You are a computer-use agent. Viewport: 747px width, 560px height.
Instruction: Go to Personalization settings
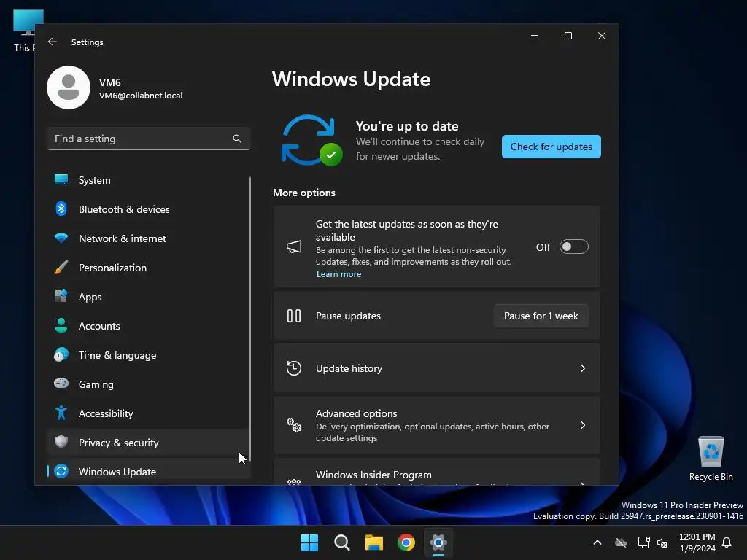coord(148,268)
